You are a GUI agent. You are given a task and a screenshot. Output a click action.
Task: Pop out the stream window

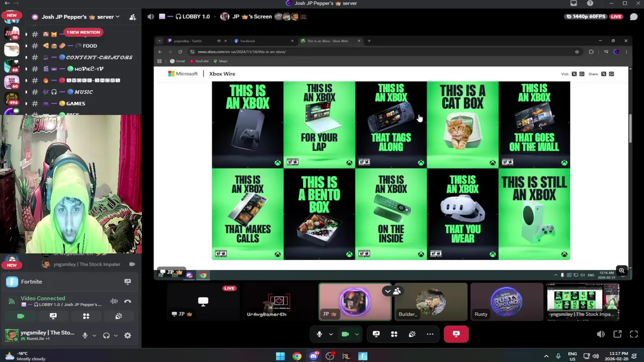click(x=617, y=334)
